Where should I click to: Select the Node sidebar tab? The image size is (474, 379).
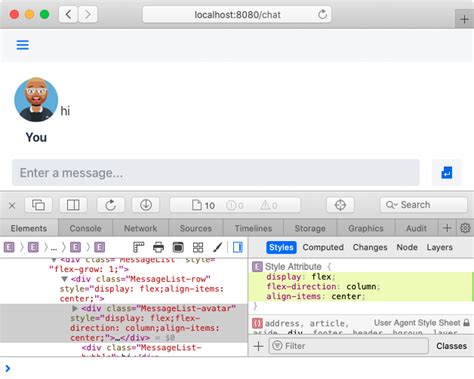tap(407, 247)
